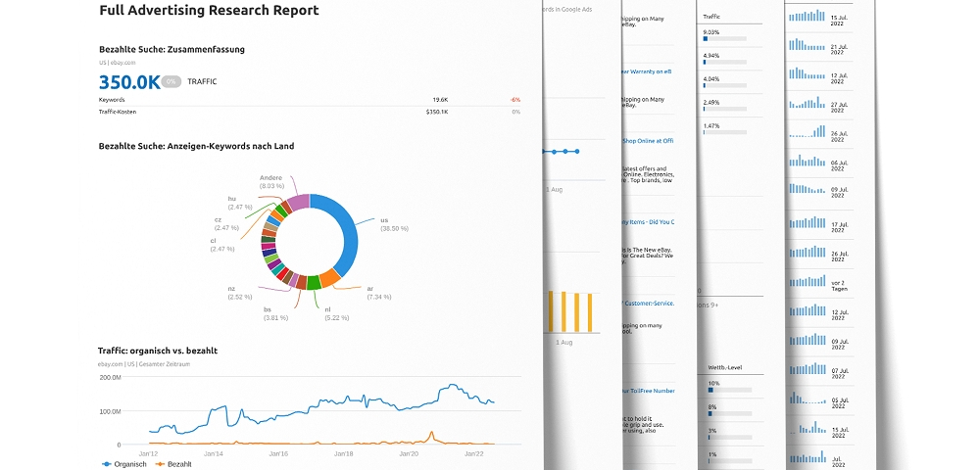Click the 'vor 2 Tagen' trend sparkline
The width and height of the screenshot is (980, 470).
coord(808,282)
